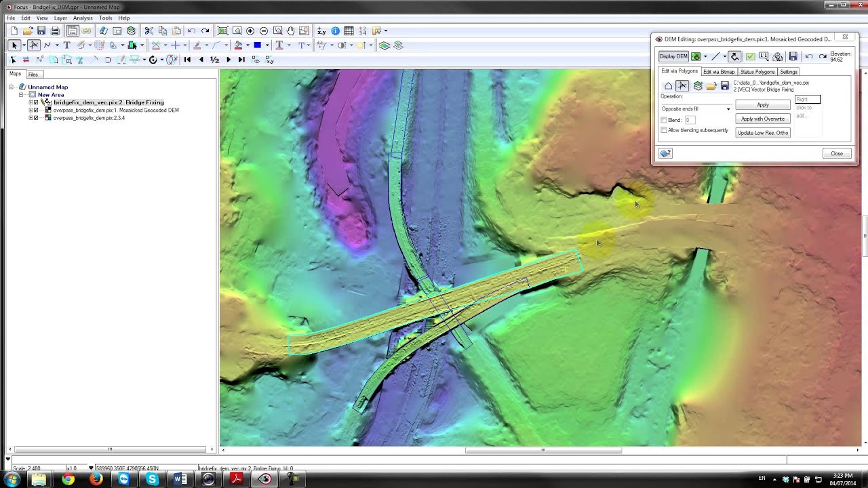This screenshot has width=868, height=488.
Task: Click the Zoom Out minus icon
Action: [x=264, y=30]
